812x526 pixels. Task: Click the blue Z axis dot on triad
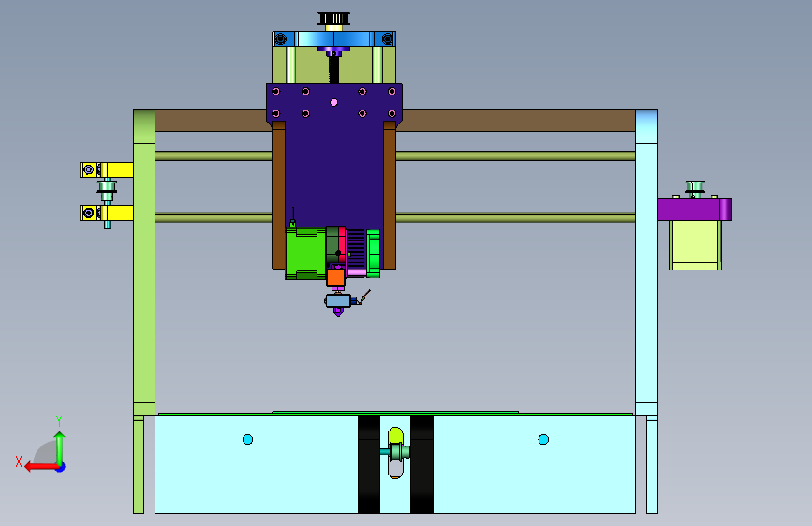pyautogui.click(x=61, y=467)
